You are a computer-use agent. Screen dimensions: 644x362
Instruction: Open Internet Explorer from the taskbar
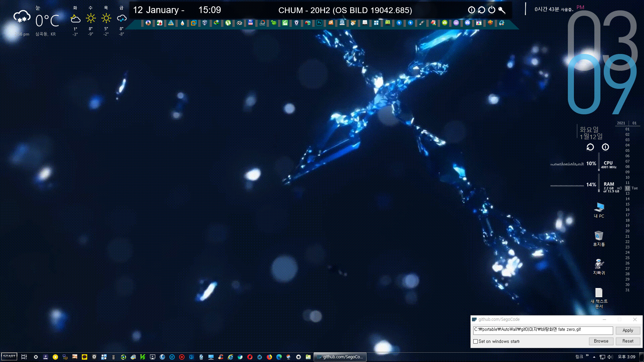[230, 357]
